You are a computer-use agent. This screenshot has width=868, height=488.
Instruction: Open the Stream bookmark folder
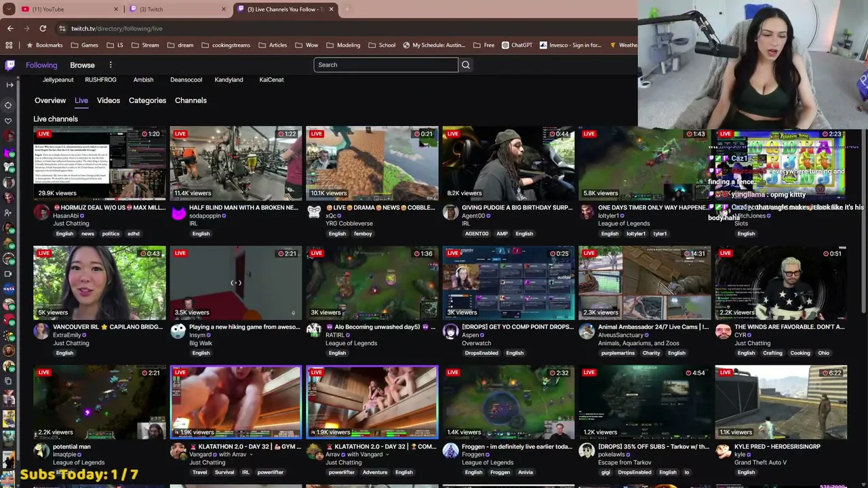pyautogui.click(x=145, y=45)
